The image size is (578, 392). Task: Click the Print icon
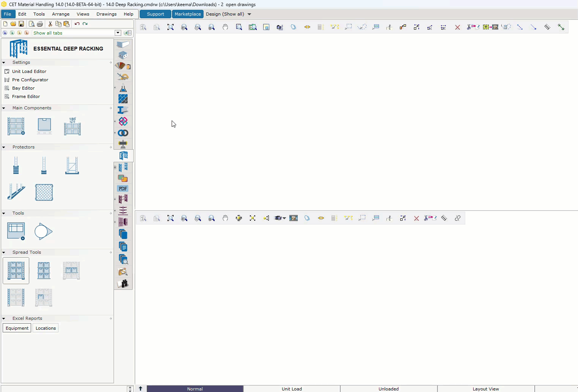[x=40, y=24]
